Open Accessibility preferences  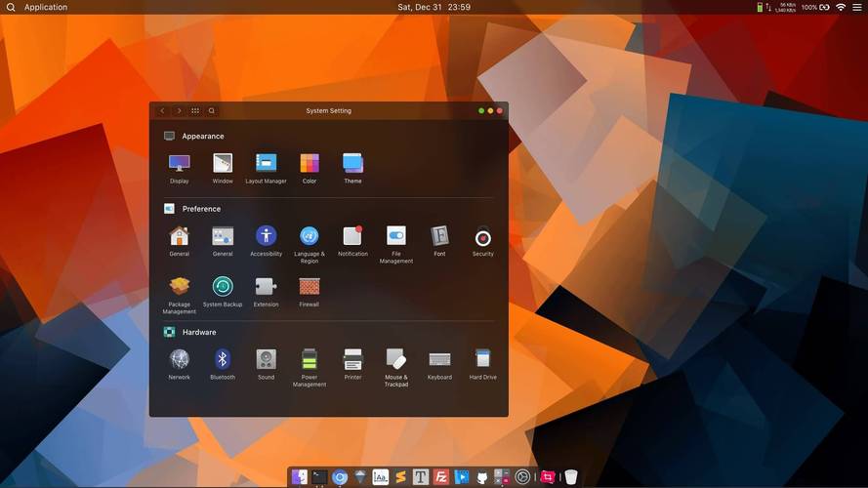266,241
